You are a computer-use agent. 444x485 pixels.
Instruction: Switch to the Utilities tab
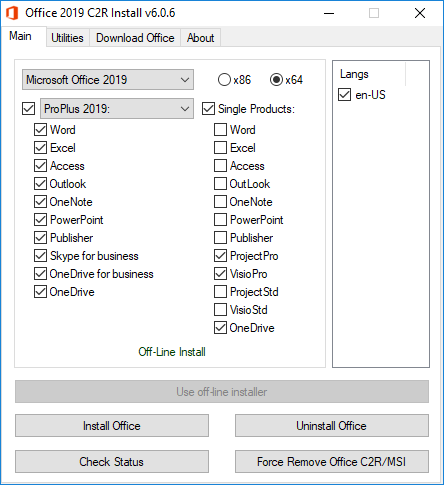(x=67, y=38)
